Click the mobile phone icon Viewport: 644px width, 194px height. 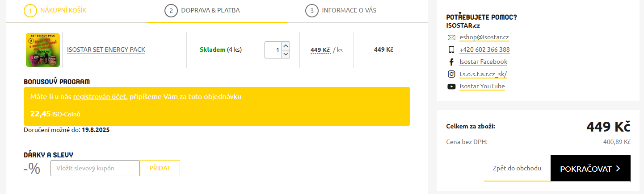pos(451,50)
